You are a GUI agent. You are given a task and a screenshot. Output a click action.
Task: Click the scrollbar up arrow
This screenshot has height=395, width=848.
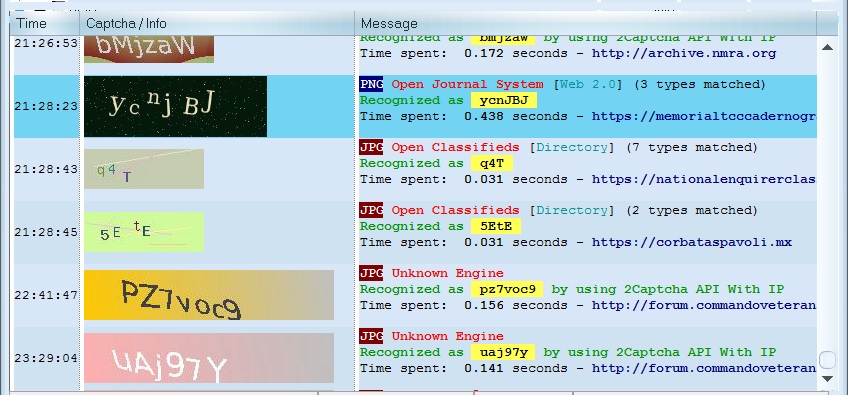click(x=827, y=47)
